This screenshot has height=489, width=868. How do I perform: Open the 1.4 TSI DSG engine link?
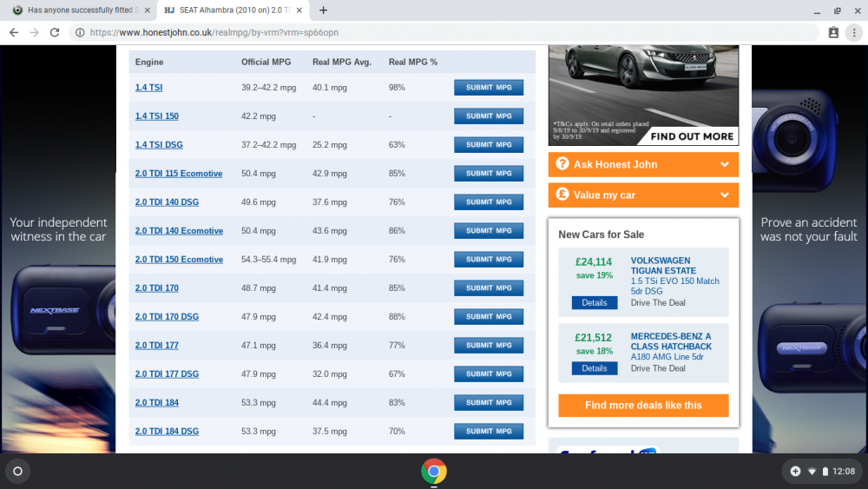[x=159, y=145]
